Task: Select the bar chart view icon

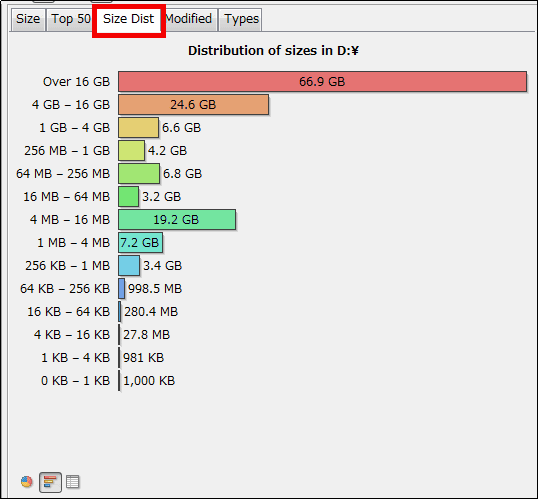Action: (x=50, y=482)
